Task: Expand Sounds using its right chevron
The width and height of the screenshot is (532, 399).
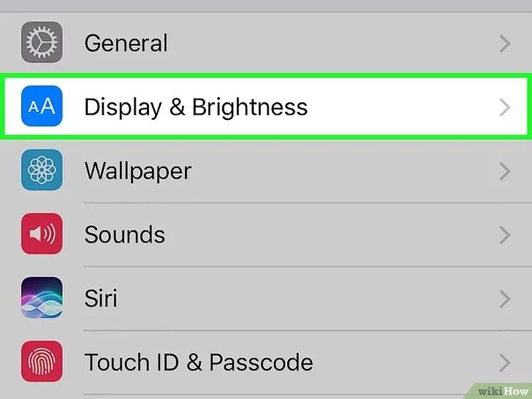Action: (505, 235)
